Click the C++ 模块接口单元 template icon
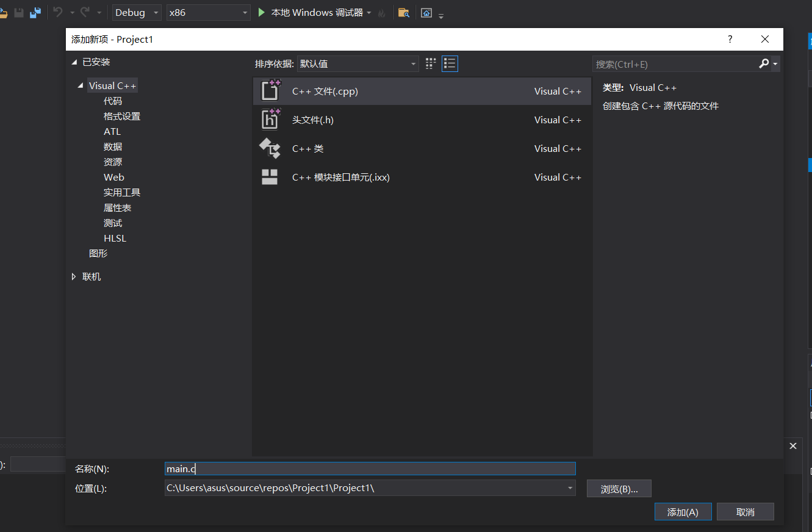 pyautogui.click(x=270, y=177)
